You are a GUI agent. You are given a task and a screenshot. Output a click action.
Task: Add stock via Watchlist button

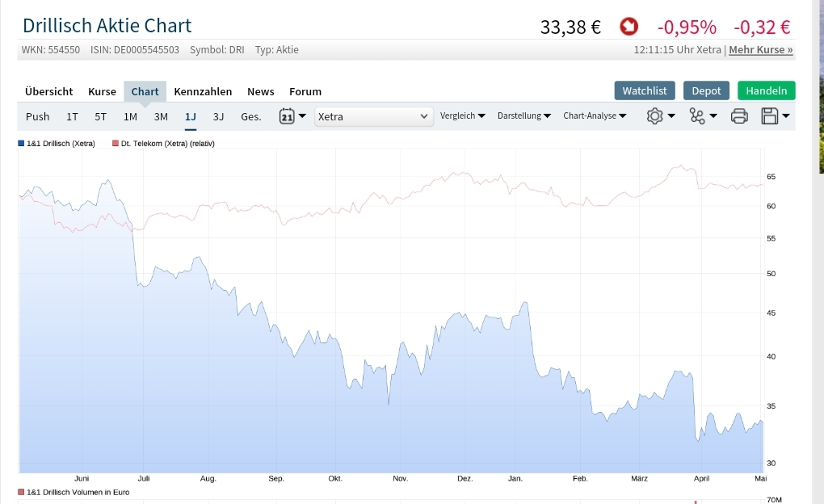[644, 90]
